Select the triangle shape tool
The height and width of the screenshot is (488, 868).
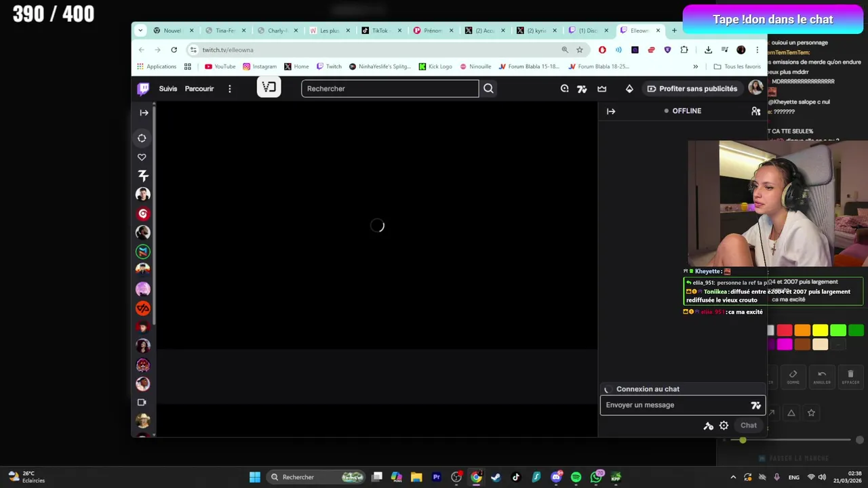[791, 413]
